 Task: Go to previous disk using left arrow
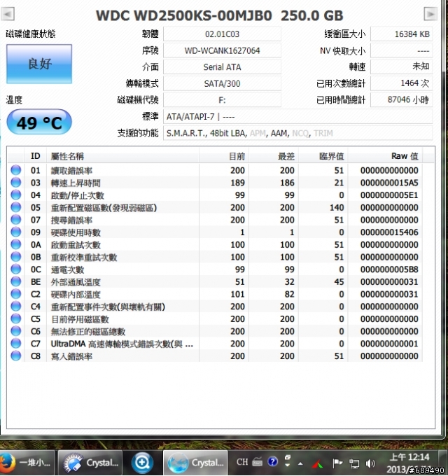8,14
